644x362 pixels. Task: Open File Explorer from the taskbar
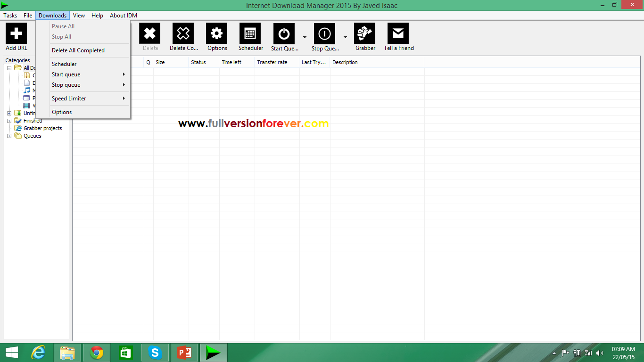point(67,353)
